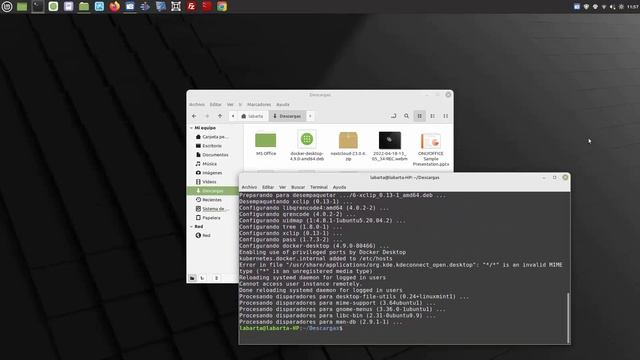
Task: Open the file manager Archivo menu
Action: (197, 104)
